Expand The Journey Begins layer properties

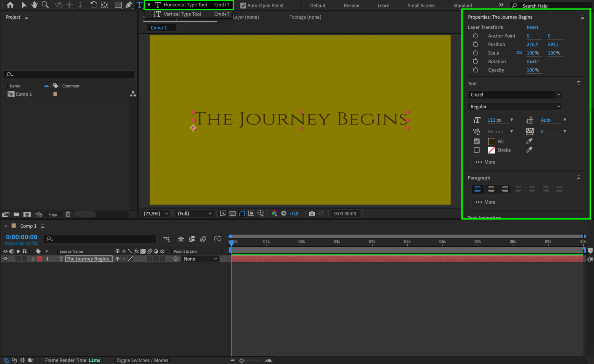coord(33,259)
